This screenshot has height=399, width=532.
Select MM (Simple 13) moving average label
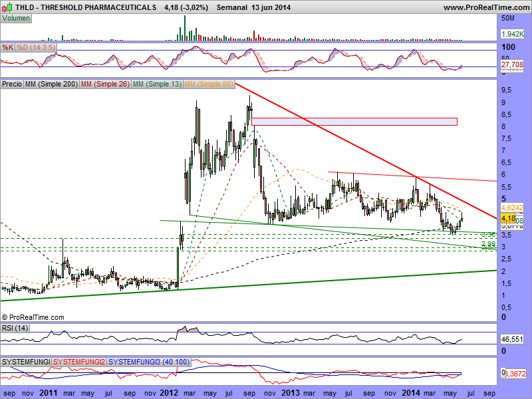(157, 84)
